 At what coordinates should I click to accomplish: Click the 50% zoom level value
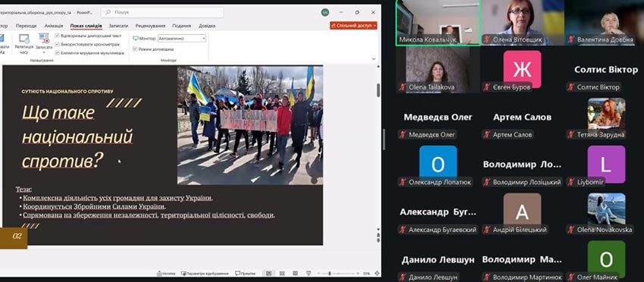367,274
